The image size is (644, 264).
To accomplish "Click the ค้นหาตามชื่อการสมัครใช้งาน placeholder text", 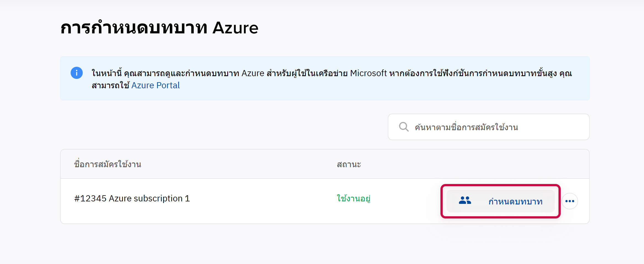I will [466, 127].
